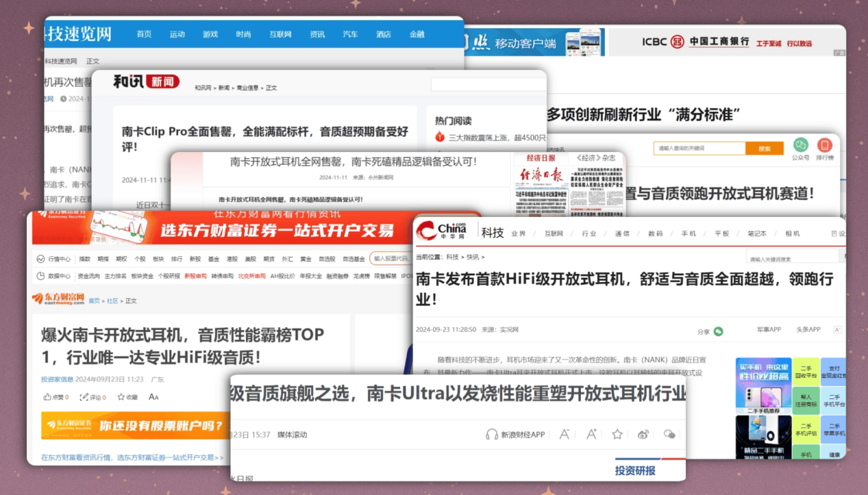868x495 pixels.
Task: Click the 数据中心 pie icon on Eastmoney
Action: point(41,276)
